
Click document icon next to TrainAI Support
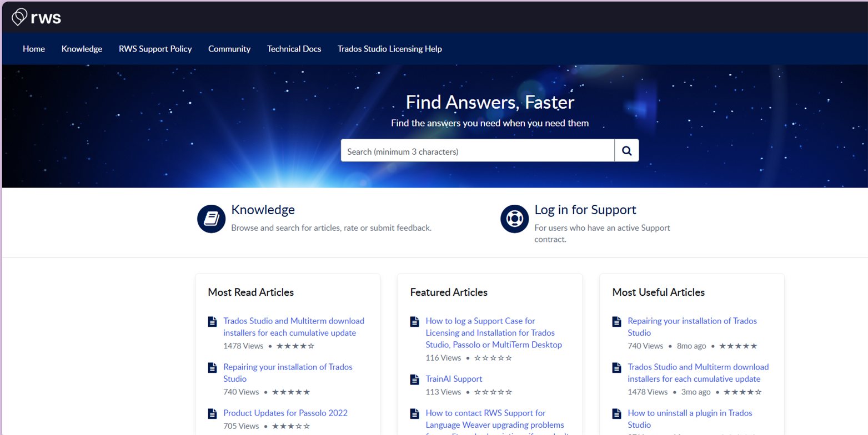coord(414,380)
